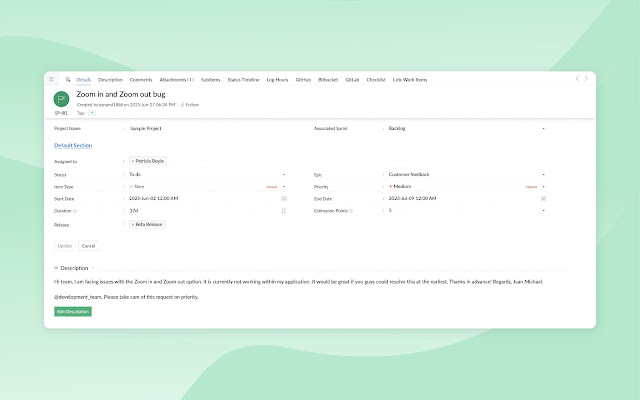Open the Log Hours tab
The height and width of the screenshot is (400, 640).
277,80
